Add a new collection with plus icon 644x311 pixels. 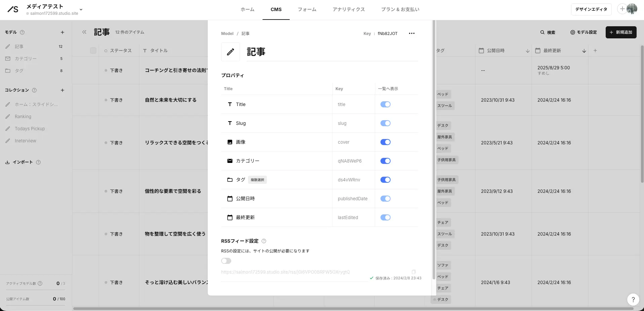[62, 90]
